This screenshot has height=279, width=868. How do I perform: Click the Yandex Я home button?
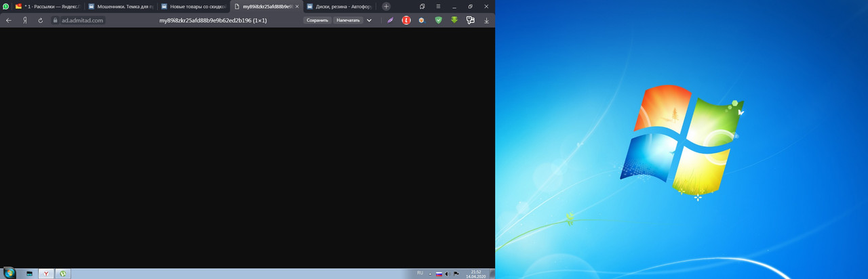pos(25,20)
